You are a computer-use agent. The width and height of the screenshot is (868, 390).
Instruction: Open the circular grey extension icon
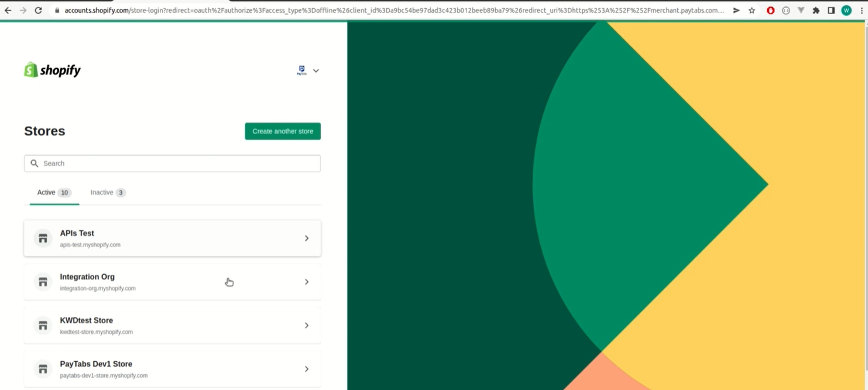786,11
